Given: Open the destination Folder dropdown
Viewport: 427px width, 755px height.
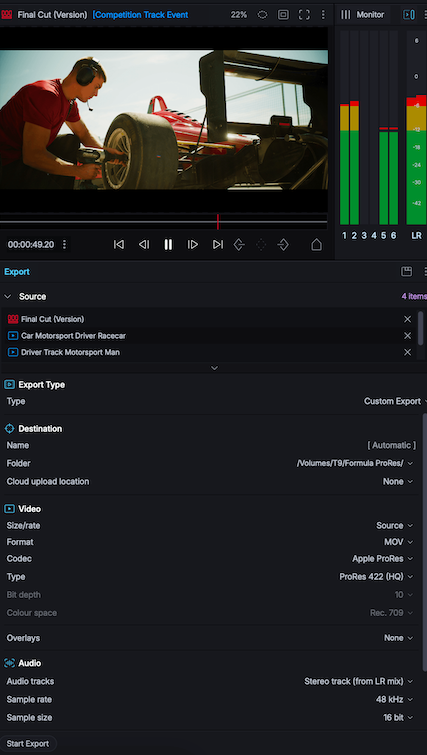Looking at the screenshot, I should coord(355,463).
